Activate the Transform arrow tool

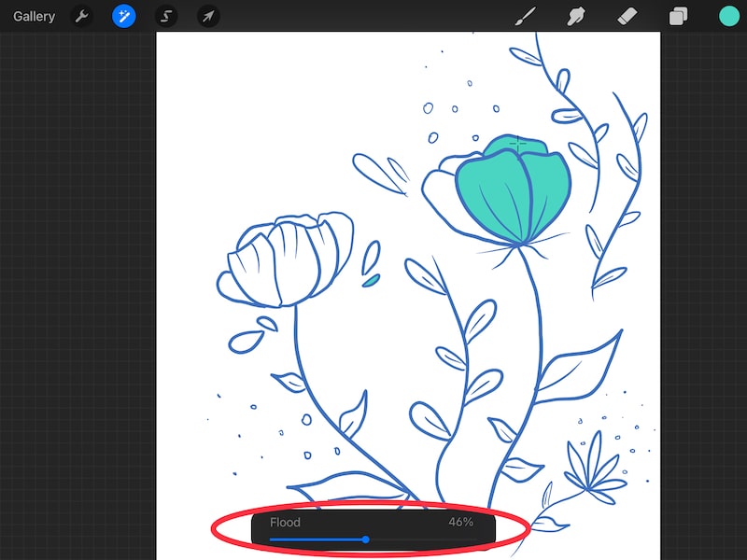[x=208, y=16]
